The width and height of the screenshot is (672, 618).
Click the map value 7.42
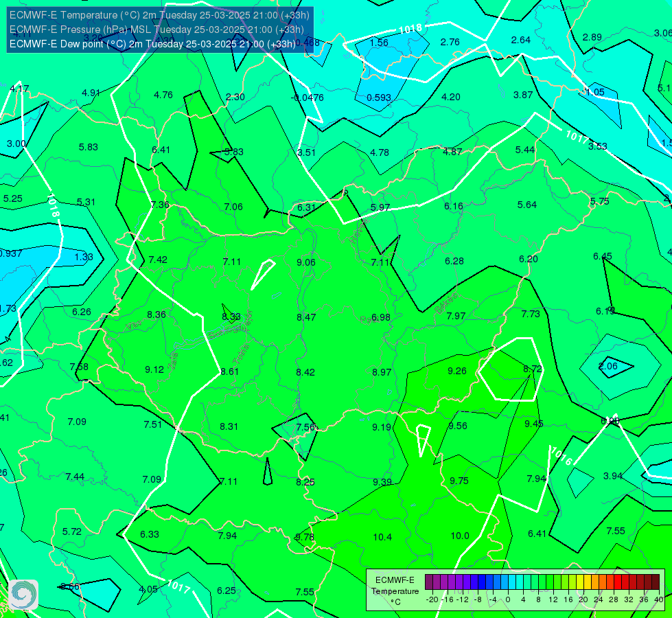coord(158,260)
